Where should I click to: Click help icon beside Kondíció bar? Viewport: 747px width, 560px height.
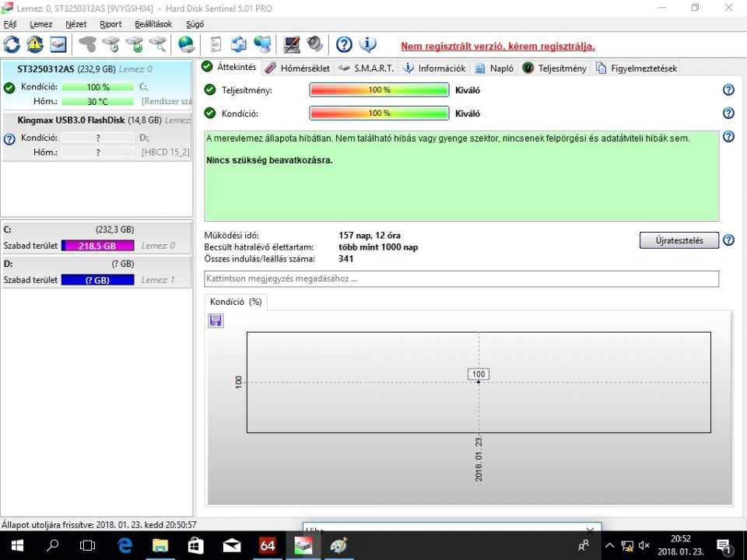coord(728,113)
